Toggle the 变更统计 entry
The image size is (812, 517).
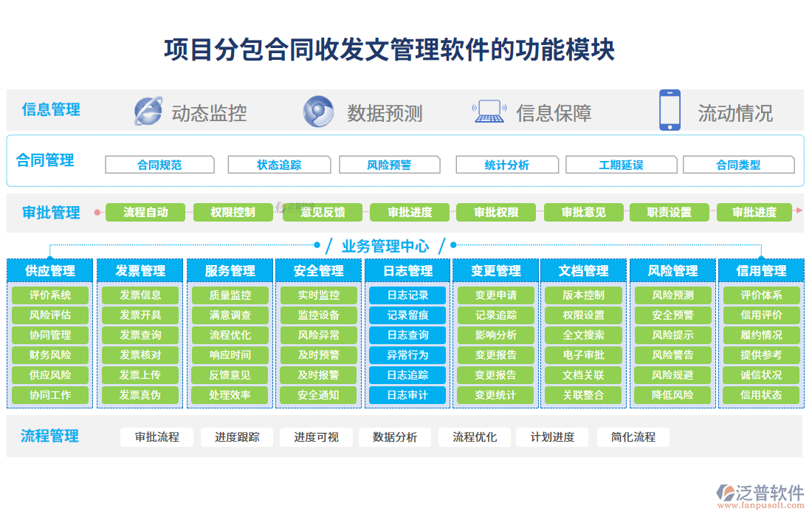tap(495, 394)
